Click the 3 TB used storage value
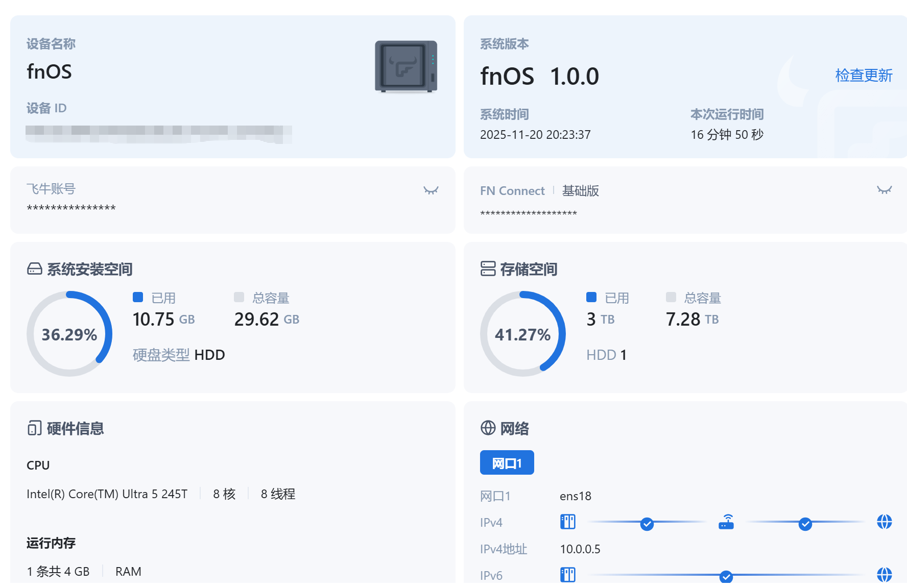This screenshot has width=907, height=588. point(601,320)
